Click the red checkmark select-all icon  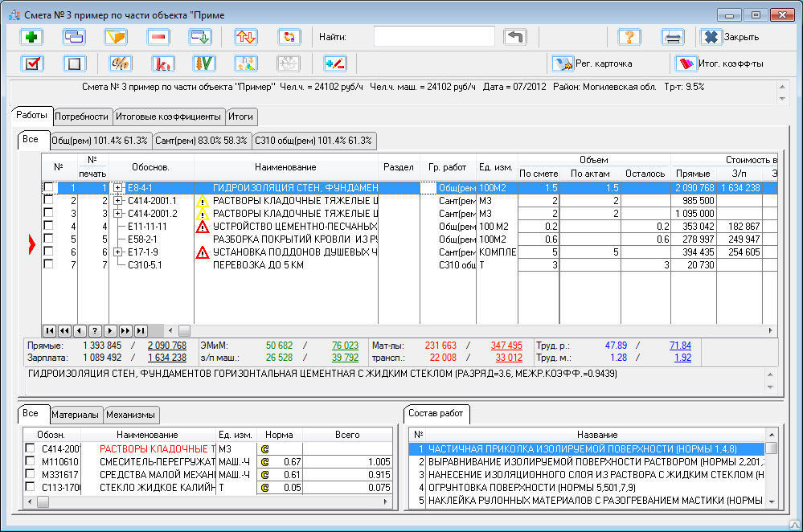point(33,63)
